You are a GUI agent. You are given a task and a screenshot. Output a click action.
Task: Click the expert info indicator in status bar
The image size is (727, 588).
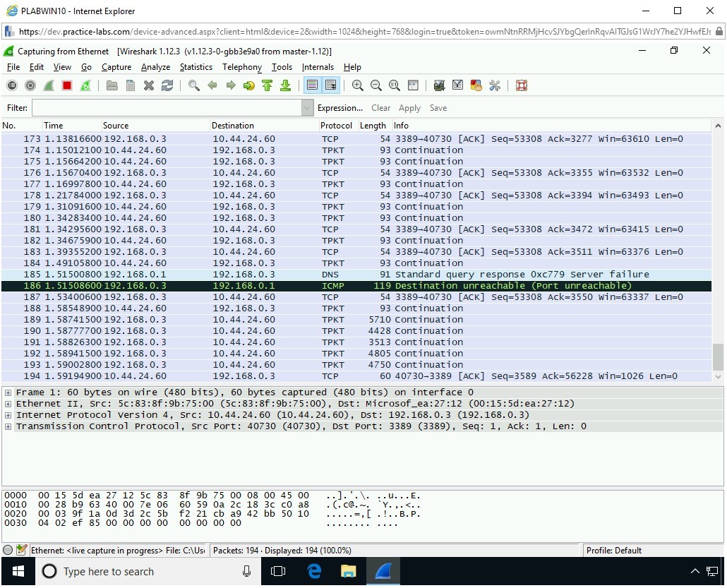[x=8, y=550]
